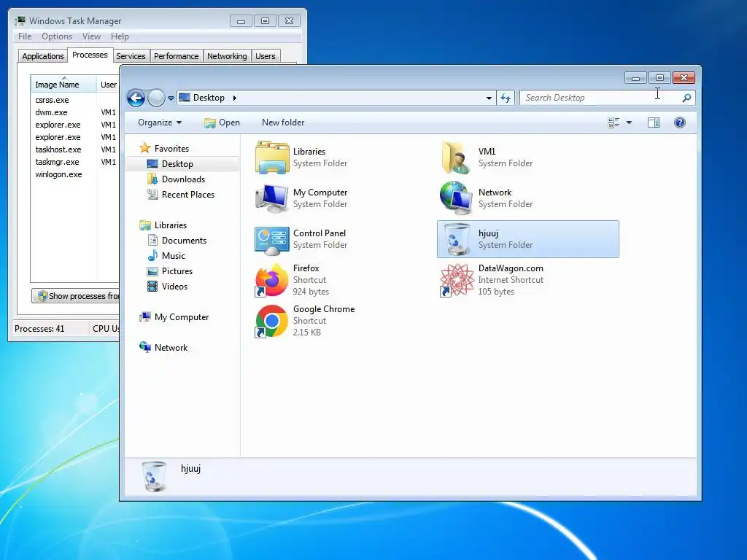Open the recent pages dropdown arrow
Screen dimensions: 747x560
click(171, 98)
